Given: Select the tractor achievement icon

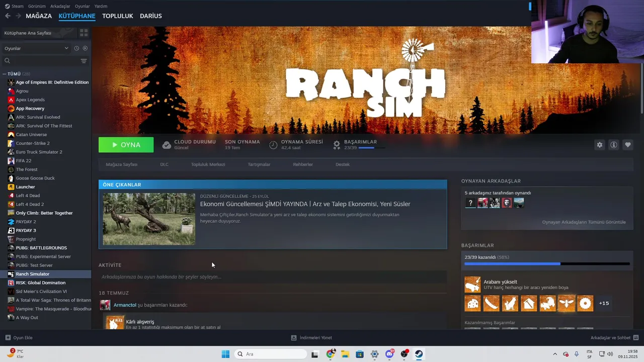Looking at the screenshot, I should pos(547,303).
